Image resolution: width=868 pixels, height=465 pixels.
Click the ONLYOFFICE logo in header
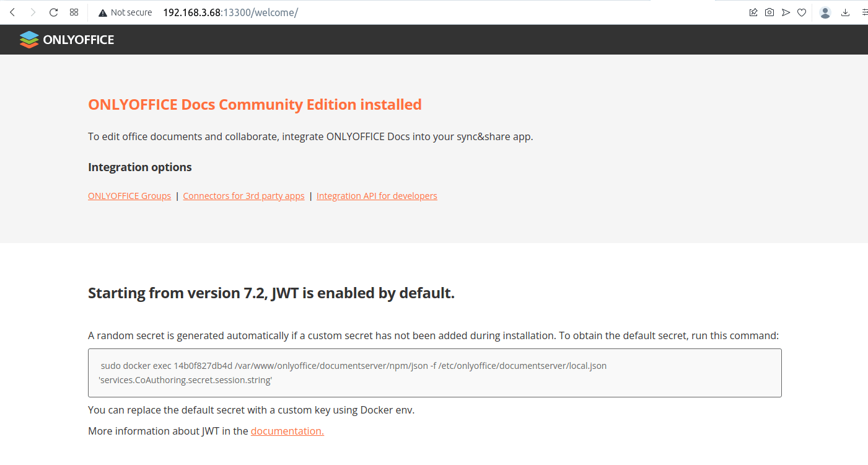(x=67, y=40)
